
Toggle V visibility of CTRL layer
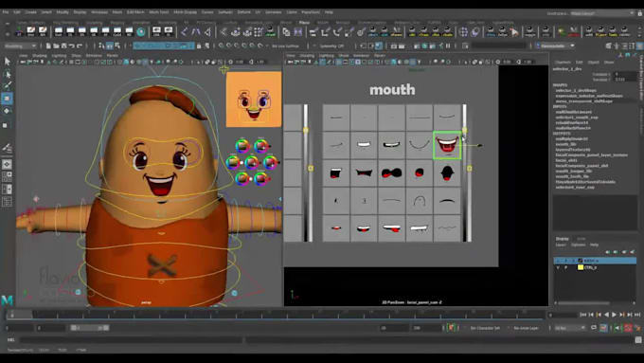(558, 267)
